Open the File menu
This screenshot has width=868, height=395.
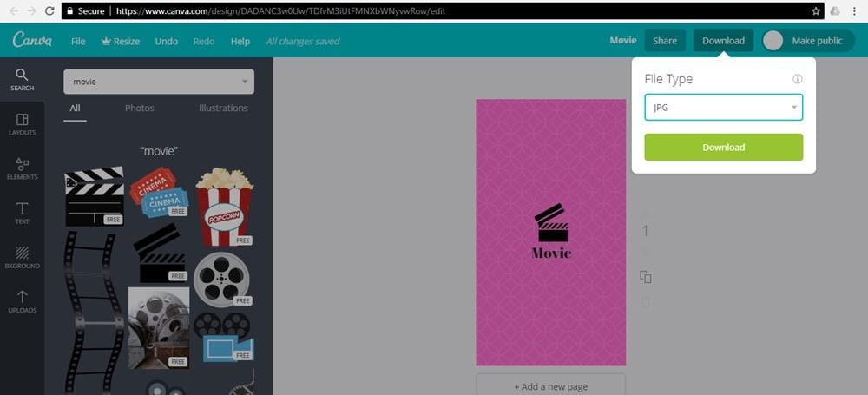[78, 41]
